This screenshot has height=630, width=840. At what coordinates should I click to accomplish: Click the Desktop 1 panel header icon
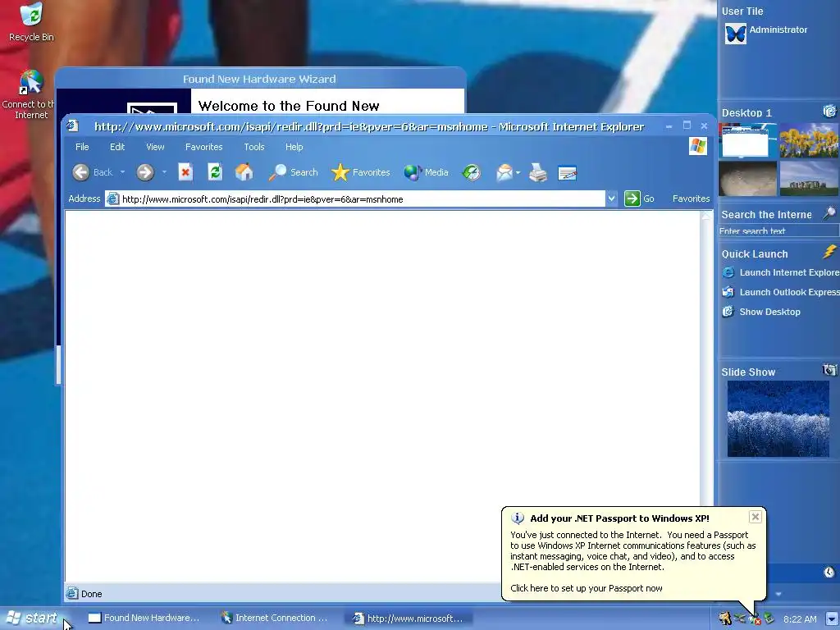click(829, 112)
